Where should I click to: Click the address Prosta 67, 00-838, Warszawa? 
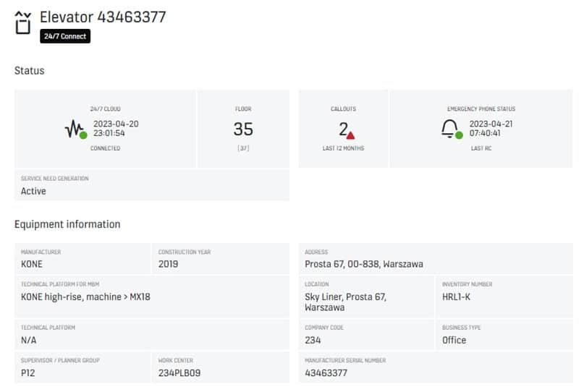439,258
